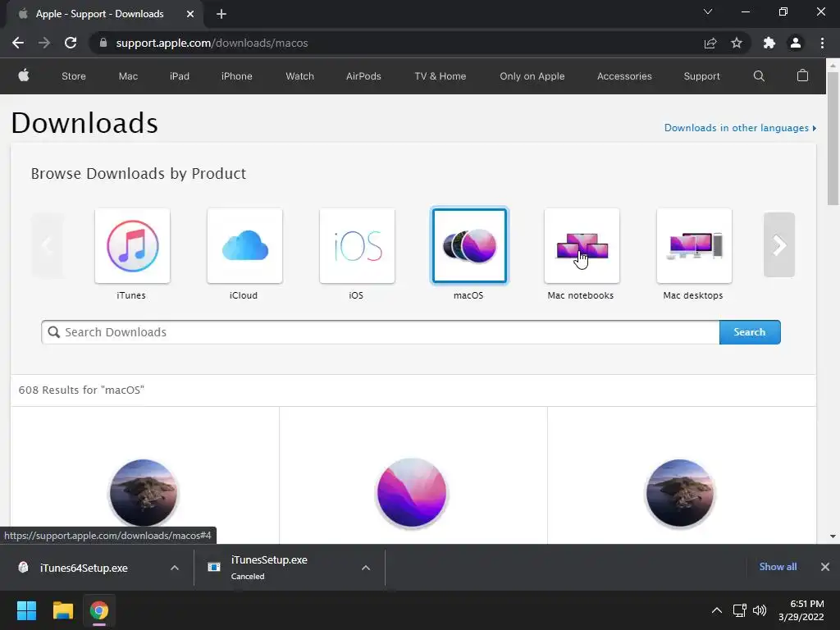Open the AirPods menu
840x630 pixels.
coord(363,76)
